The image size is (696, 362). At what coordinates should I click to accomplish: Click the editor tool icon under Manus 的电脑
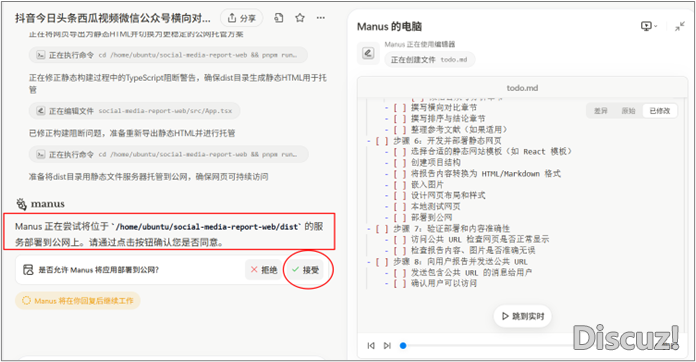pyautogui.click(x=368, y=54)
